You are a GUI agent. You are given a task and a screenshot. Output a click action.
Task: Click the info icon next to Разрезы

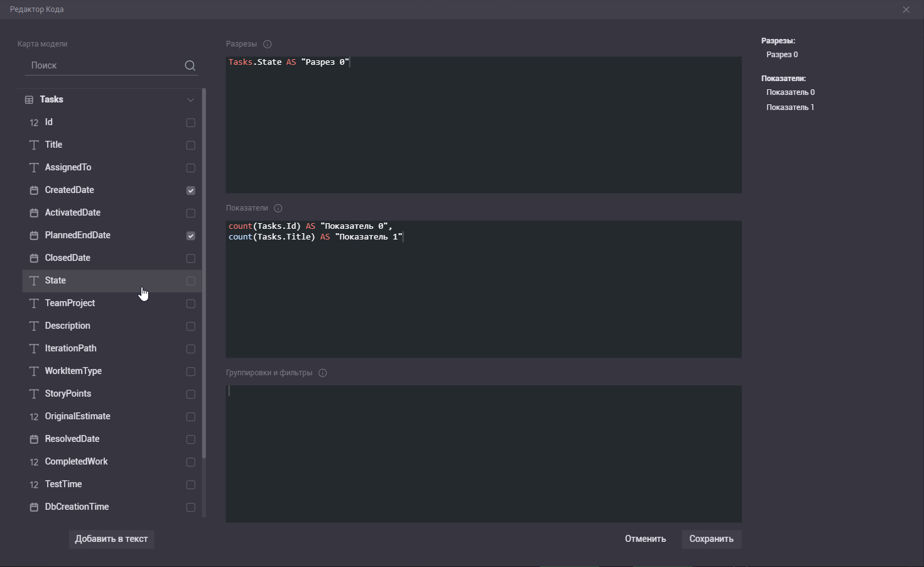coord(268,44)
